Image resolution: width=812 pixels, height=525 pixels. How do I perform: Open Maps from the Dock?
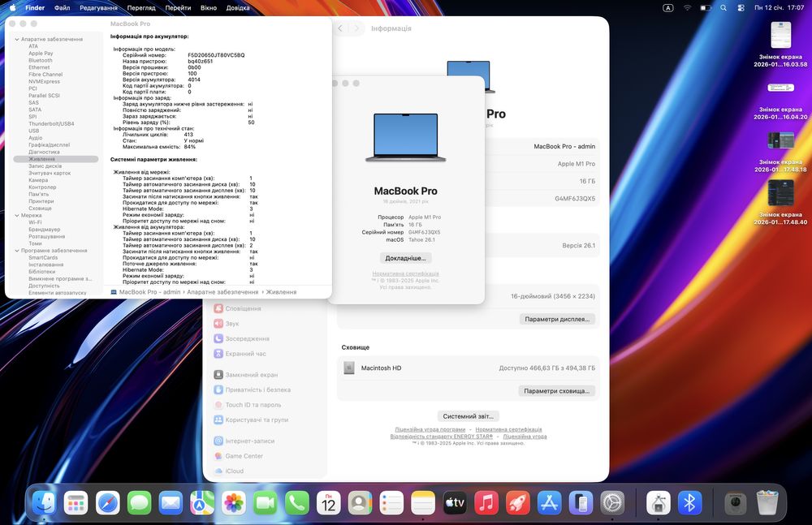click(202, 502)
